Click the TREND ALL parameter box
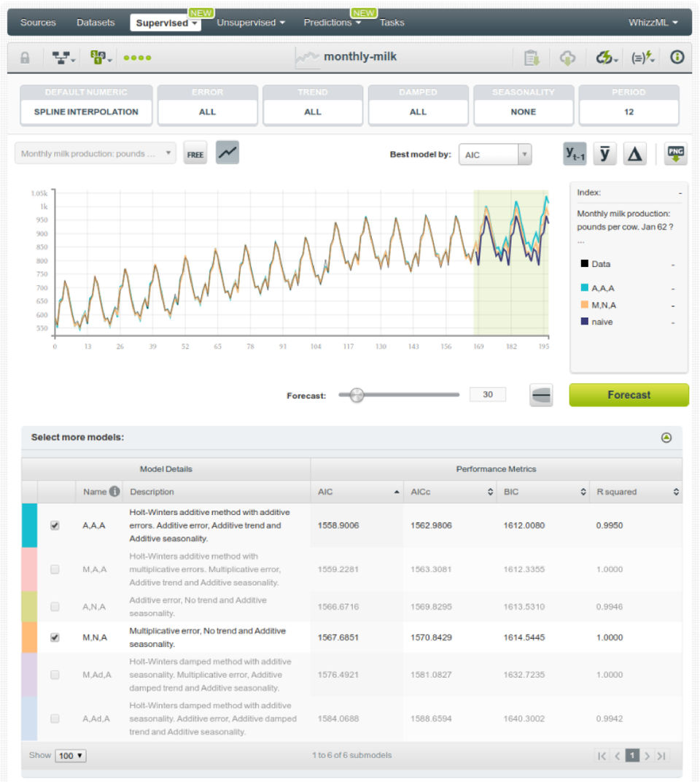The image size is (700, 782). coord(313,105)
